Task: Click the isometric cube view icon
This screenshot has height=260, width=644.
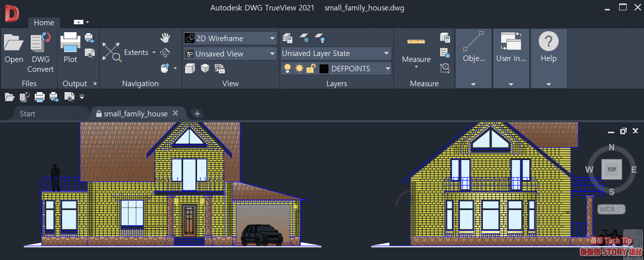Action: click(x=205, y=68)
